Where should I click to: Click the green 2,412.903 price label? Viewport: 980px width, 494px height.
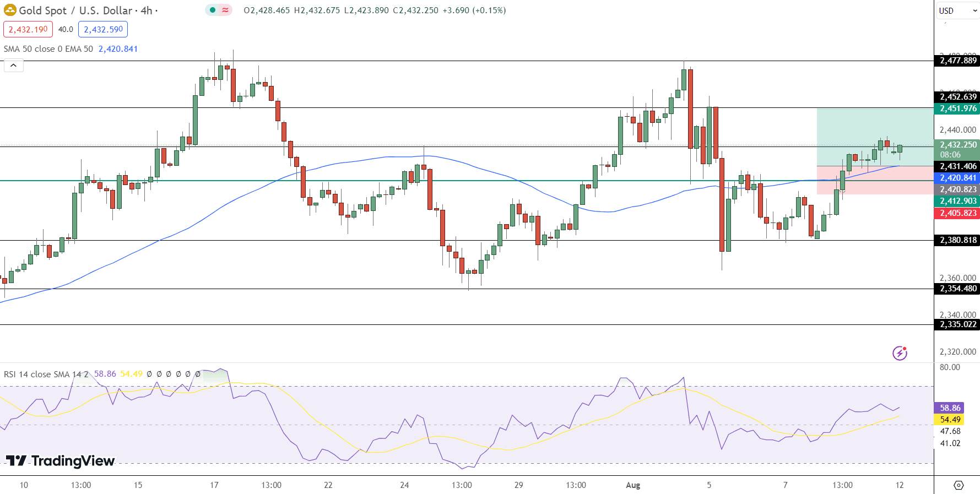pyautogui.click(x=957, y=201)
